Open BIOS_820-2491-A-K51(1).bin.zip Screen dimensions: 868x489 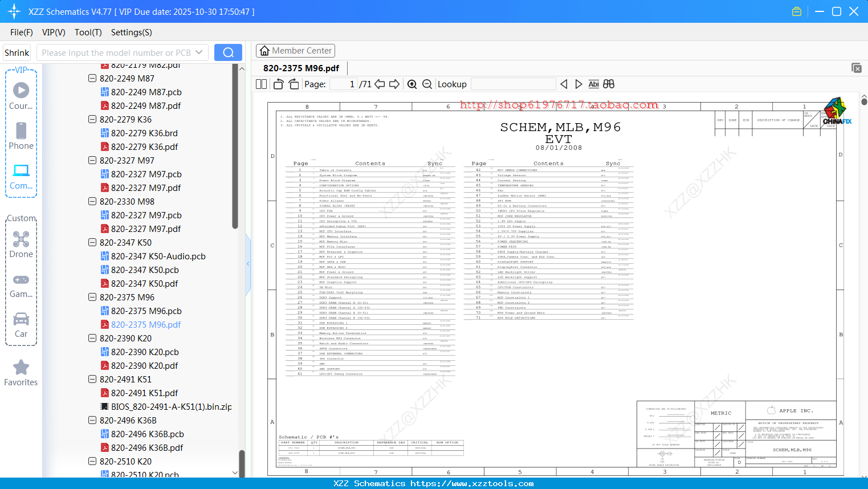point(172,406)
